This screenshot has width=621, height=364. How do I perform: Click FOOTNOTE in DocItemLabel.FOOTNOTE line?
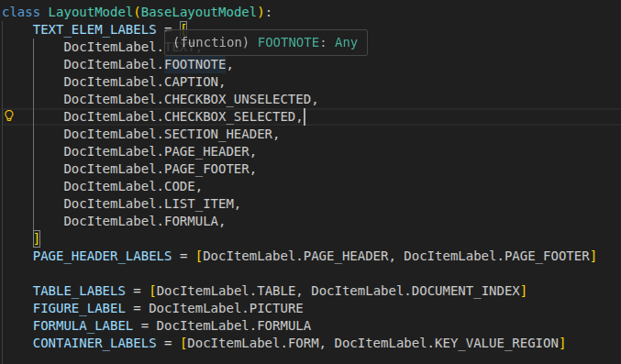coord(195,64)
